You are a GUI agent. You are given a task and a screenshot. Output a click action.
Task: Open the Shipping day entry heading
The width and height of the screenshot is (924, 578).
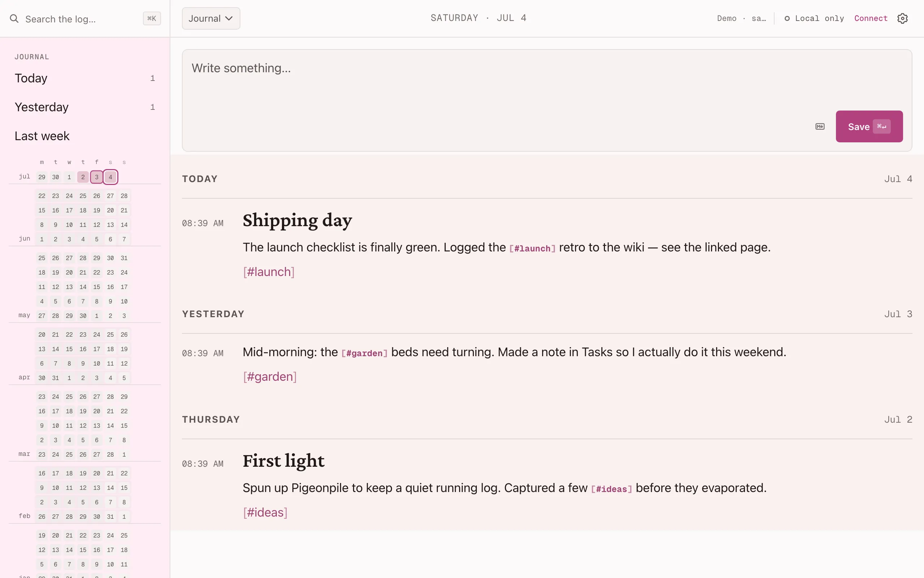coord(297,221)
